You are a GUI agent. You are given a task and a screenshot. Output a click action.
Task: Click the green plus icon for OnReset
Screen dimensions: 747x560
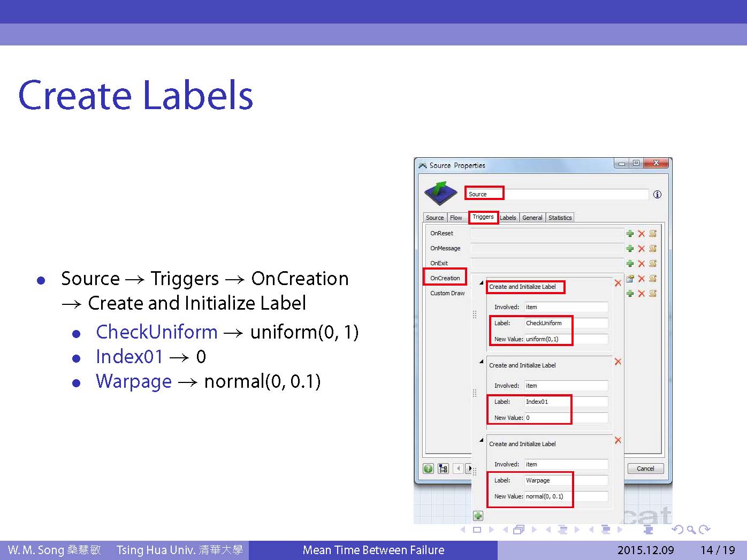(630, 234)
